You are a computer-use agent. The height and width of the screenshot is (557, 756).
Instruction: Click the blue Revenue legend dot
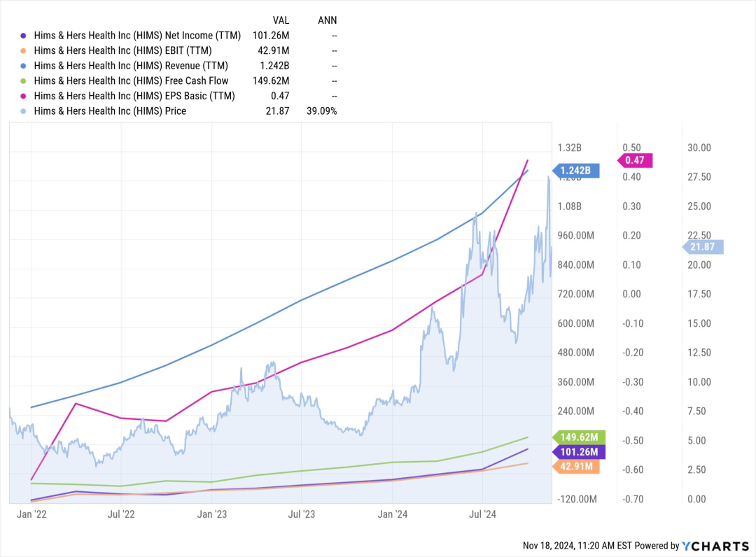point(23,66)
